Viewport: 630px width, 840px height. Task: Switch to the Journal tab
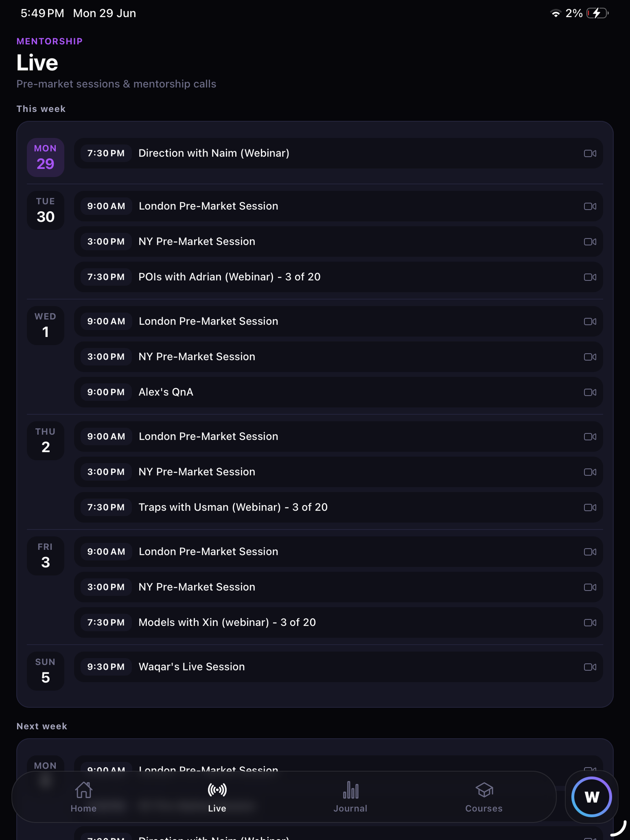tap(350, 797)
